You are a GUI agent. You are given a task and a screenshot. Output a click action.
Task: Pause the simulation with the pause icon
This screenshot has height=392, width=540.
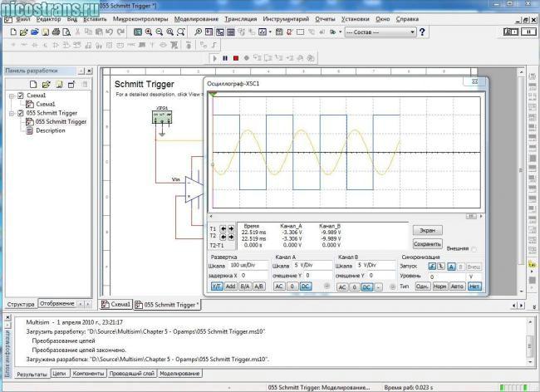click(x=225, y=58)
